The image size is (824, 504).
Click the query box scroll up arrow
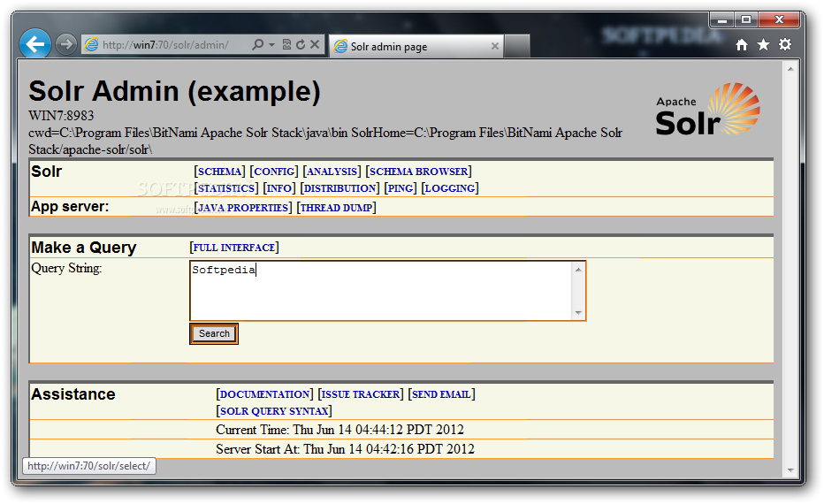tap(578, 270)
